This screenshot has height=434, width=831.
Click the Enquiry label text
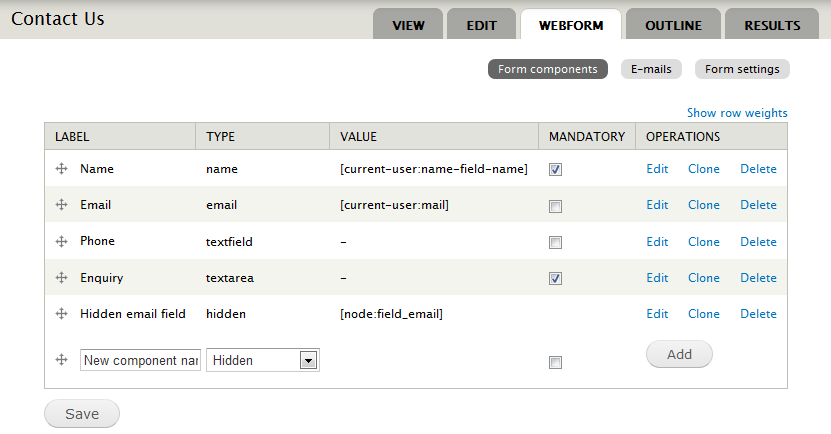pos(102,278)
